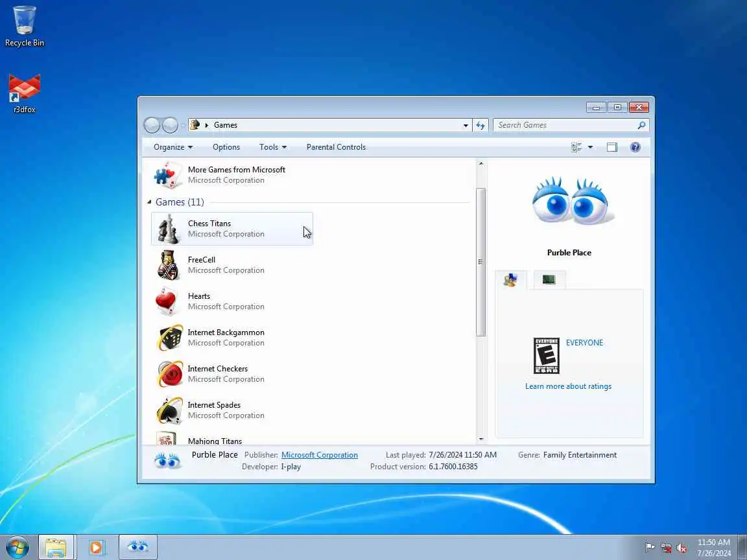The height and width of the screenshot is (560, 747).
Task: Click the Show desktop button at taskbar end
Action: tap(742, 547)
